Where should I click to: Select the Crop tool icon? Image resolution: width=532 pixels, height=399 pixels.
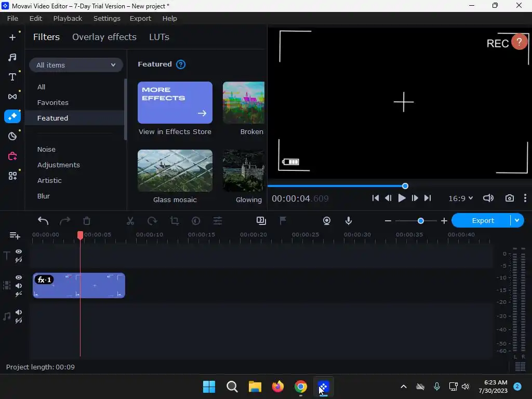pyautogui.click(x=175, y=221)
